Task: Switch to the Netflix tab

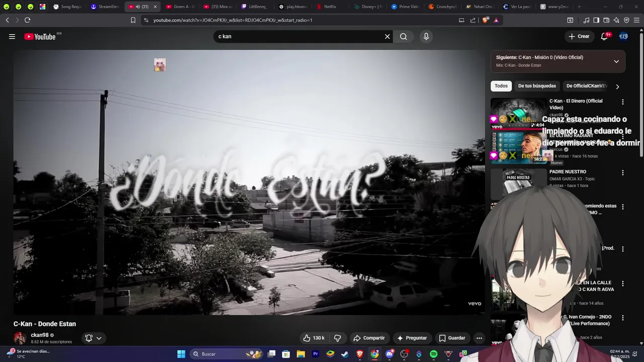Action: coord(330,7)
